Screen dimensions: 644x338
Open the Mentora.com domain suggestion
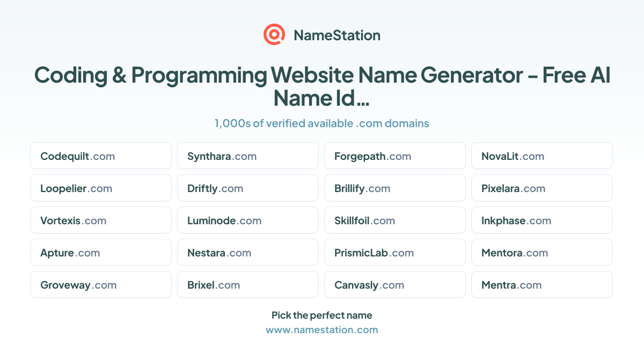tap(542, 253)
